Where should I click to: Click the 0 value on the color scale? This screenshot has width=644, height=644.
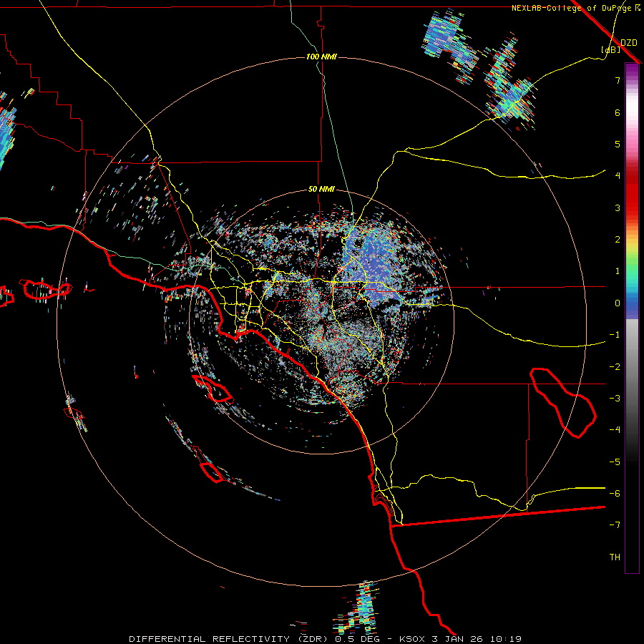click(618, 303)
